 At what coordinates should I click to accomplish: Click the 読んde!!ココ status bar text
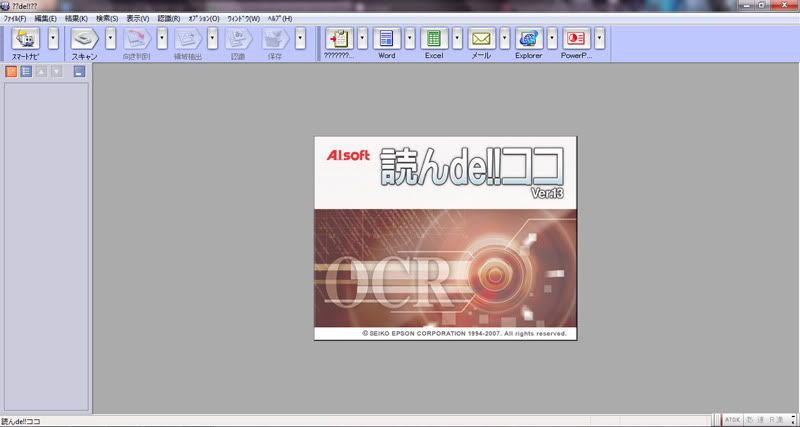coord(20,421)
